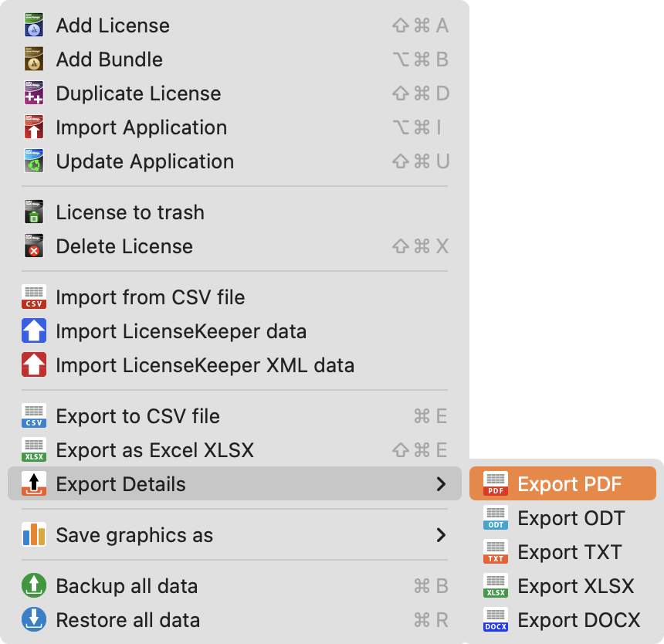
Task: Choose Export XLSX in the submenu
Action: click(575, 586)
